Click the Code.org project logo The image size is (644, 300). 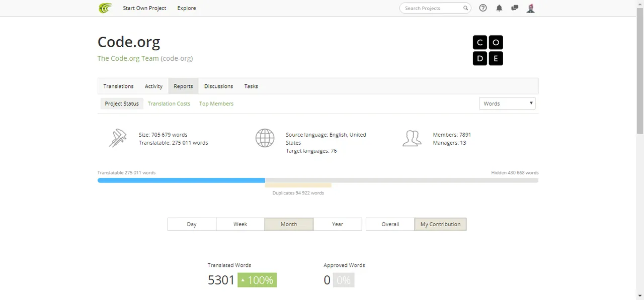click(x=488, y=50)
